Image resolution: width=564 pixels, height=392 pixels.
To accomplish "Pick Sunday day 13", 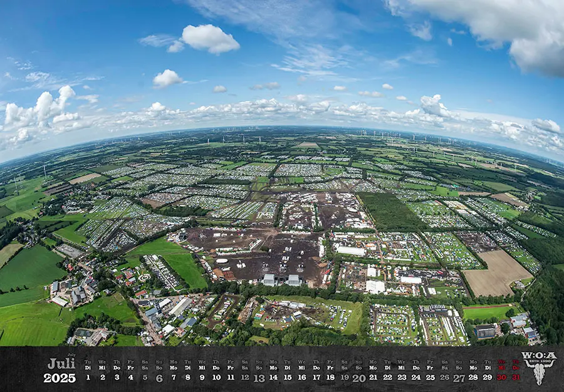I will pos(259,378).
